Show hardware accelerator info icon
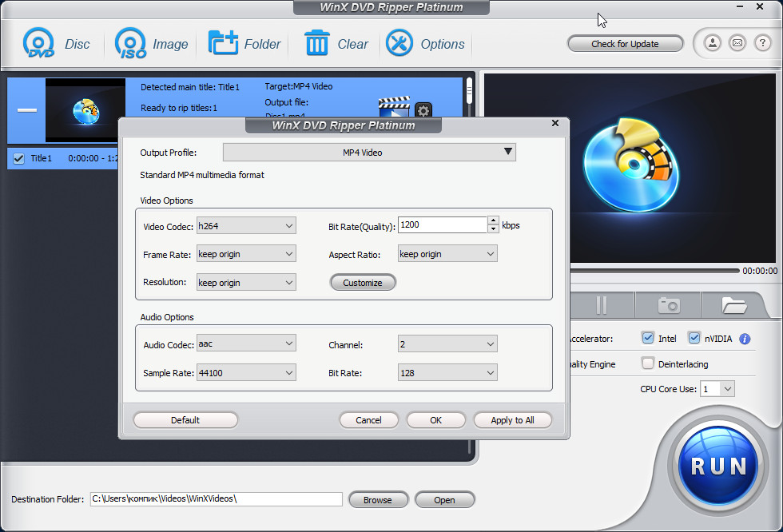Screen dimensions: 783x532 (x=745, y=339)
